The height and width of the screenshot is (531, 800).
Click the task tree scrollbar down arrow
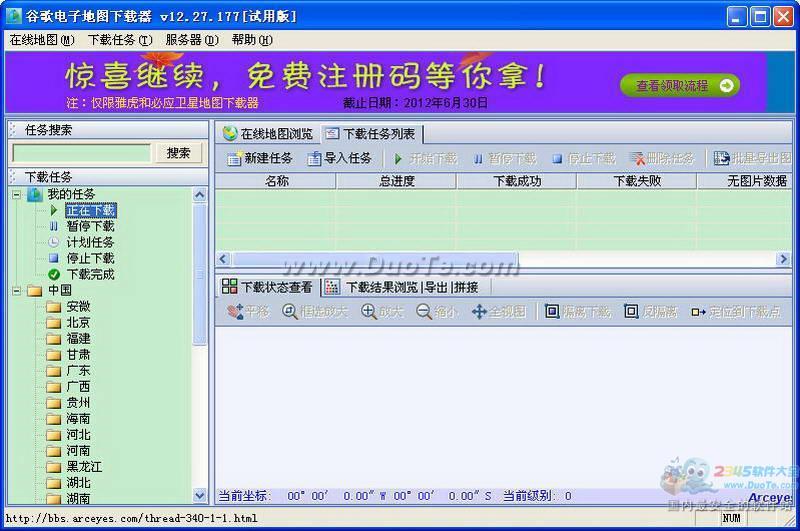199,495
